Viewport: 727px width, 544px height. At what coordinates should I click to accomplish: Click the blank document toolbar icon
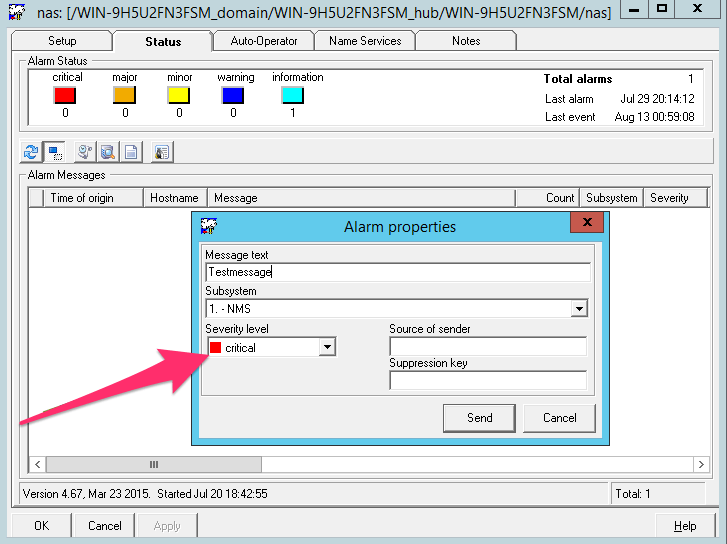pos(131,152)
